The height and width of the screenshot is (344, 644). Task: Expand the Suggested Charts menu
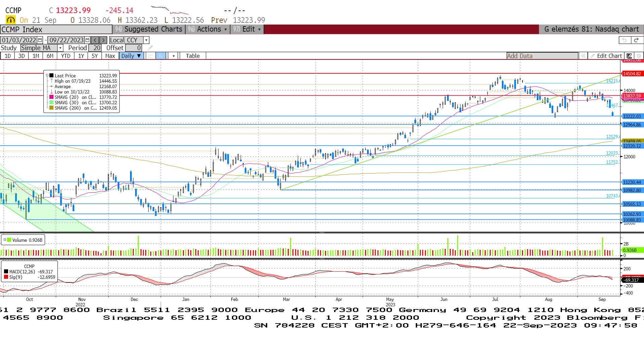pos(149,29)
